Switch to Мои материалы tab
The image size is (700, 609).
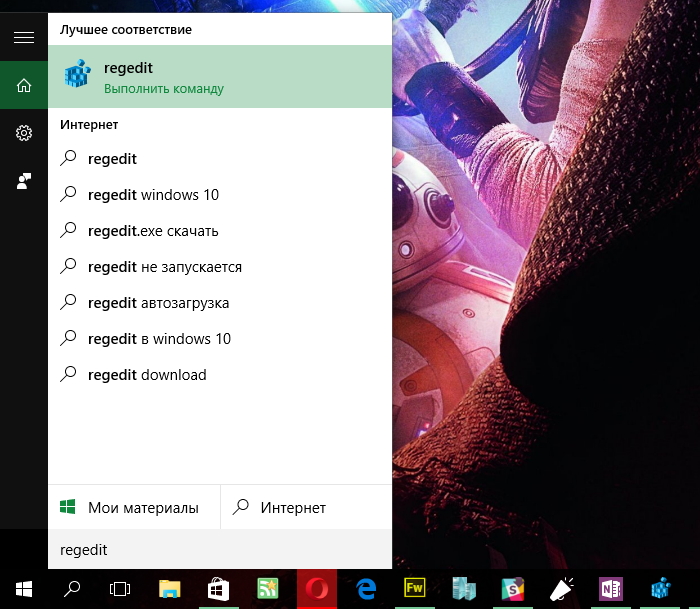point(134,507)
